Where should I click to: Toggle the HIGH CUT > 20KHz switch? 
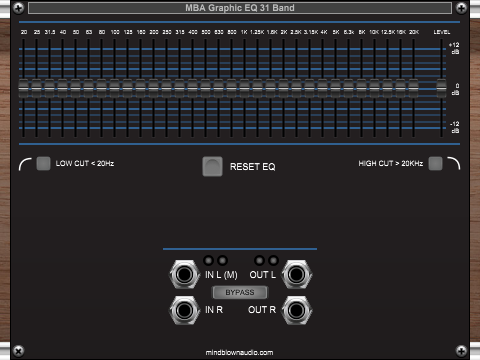pos(435,163)
